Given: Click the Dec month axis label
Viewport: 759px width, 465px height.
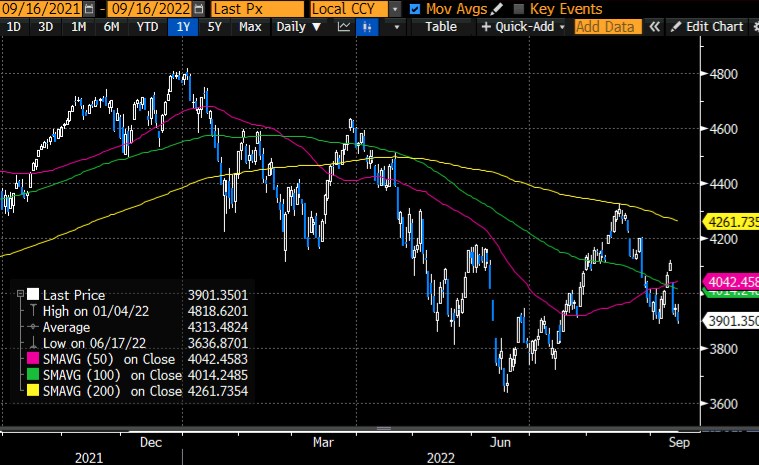Looking at the screenshot, I should pyautogui.click(x=151, y=442).
